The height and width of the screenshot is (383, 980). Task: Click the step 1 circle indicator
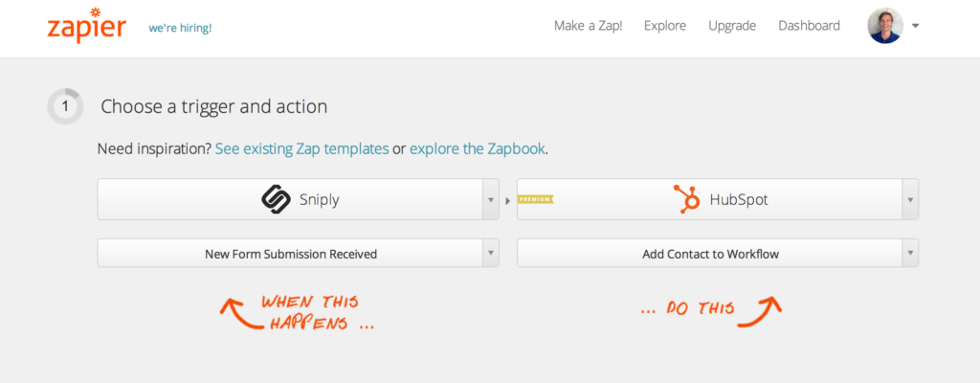tap(65, 106)
